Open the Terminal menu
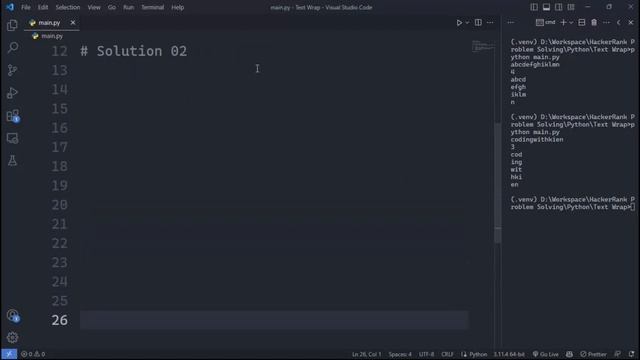Image resolution: width=640 pixels, height=360 pixels. tap(153, 7)
